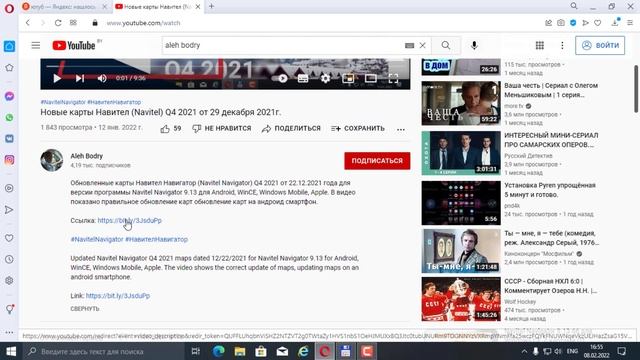
Task: Go to YouTube home via logo
Action: coord(74,45)
